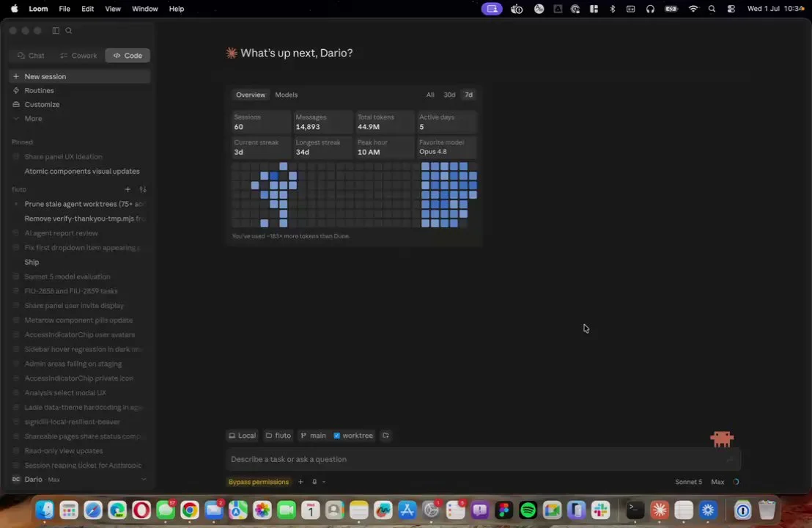Open the fiuto group filter settings icon

coord(143,190)
